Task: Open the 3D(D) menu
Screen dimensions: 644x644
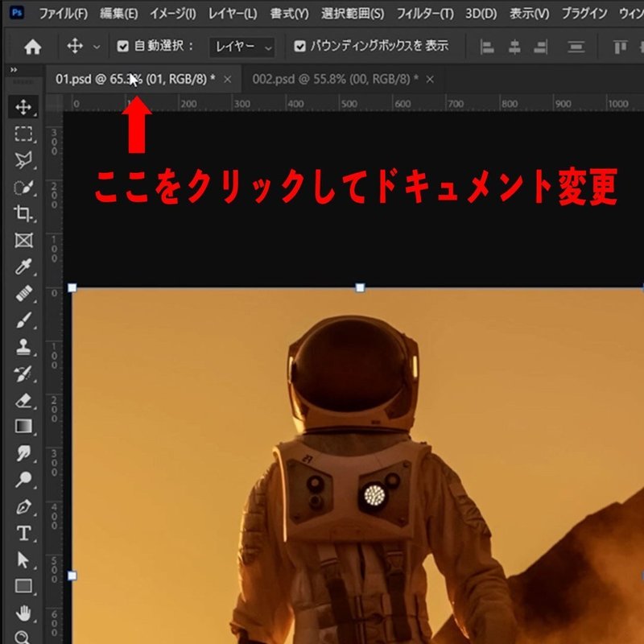Action: click(x=481, y=14)
